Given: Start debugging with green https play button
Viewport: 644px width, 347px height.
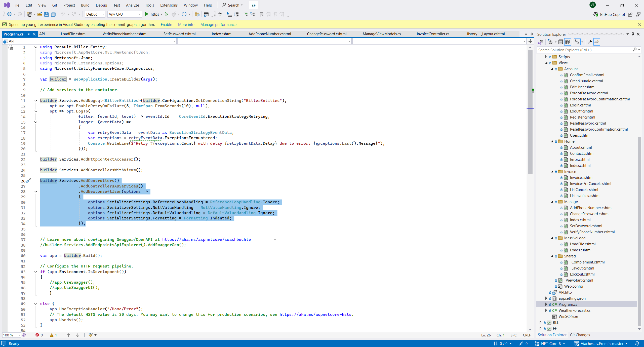Looking at the screenshot, I should 147,14.
